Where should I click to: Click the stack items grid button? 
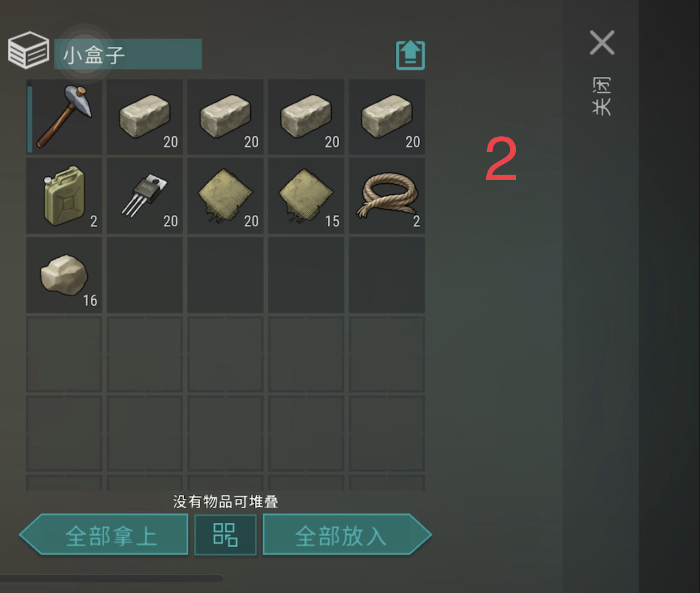[225, 534]
